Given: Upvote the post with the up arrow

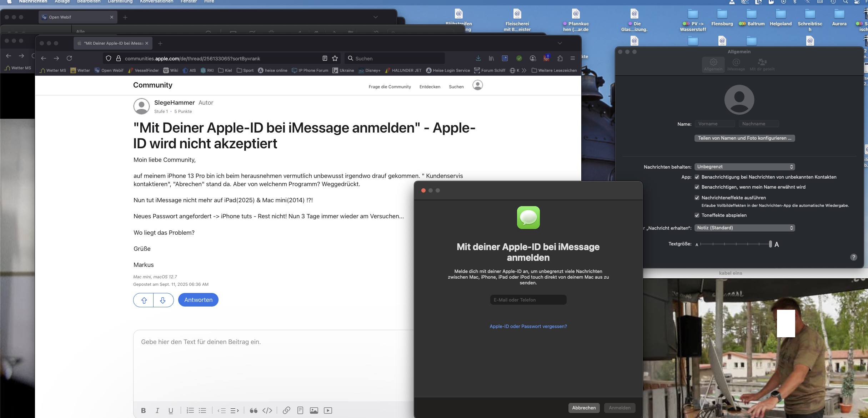Looking at the screenshot, I should point(144,300).
